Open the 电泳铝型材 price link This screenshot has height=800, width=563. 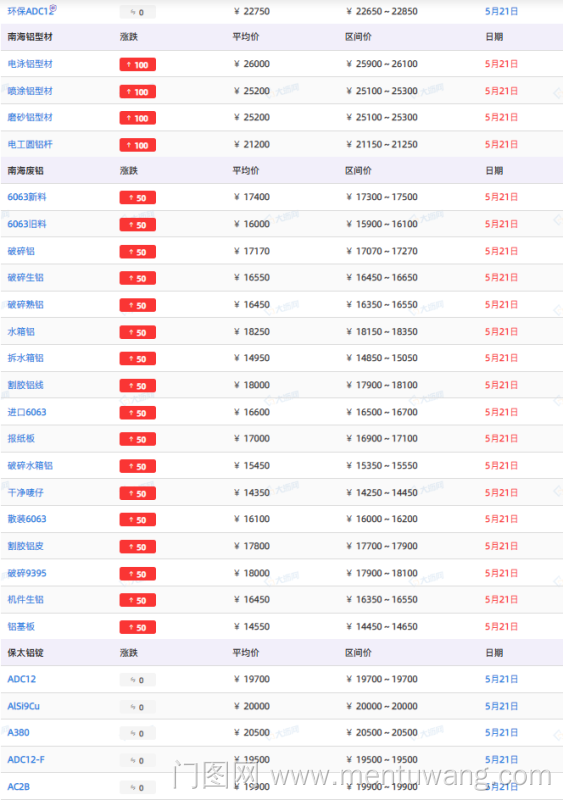[x=30, y=64]
